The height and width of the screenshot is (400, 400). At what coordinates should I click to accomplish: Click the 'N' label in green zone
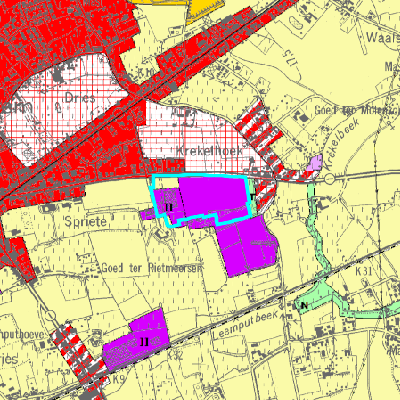[x=304, y=305]
